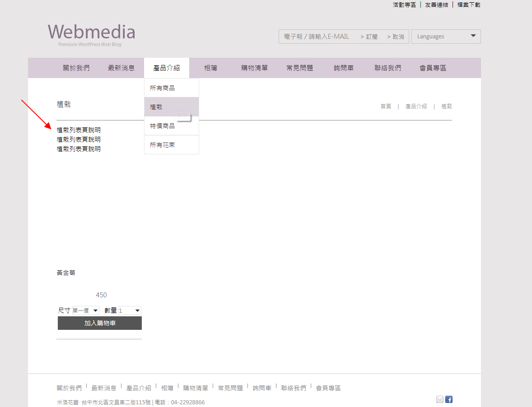
Task: Select 所有商品 from the product submenu
Action: pyautogui.click(x=163, y=88)
